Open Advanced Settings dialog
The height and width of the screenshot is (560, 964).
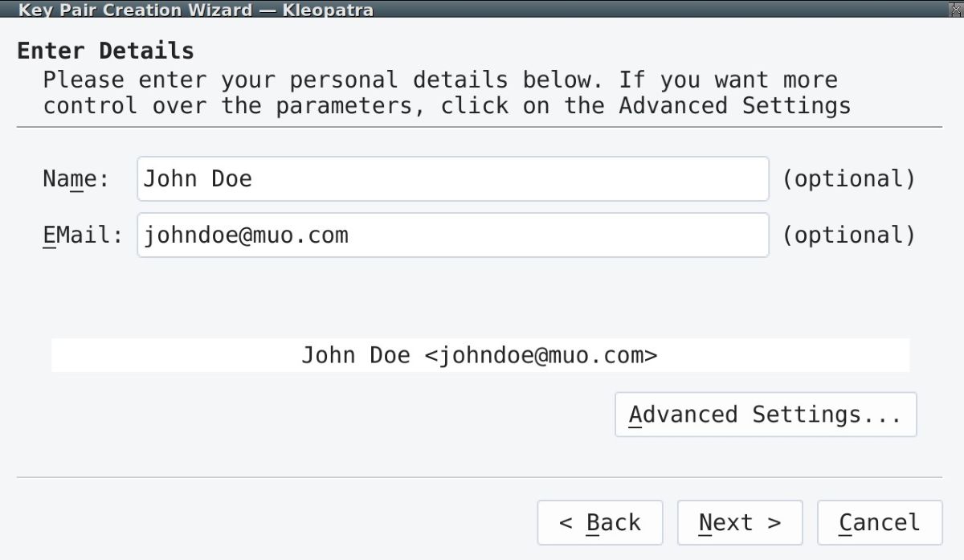tap(765, 415)
